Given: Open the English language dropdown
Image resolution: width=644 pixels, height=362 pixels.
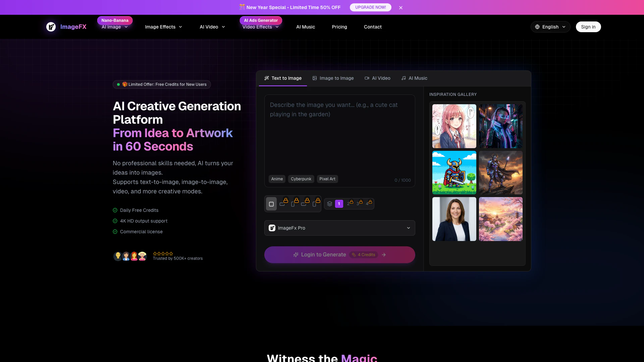Looking at the screenshot, I should pos(550,27).
